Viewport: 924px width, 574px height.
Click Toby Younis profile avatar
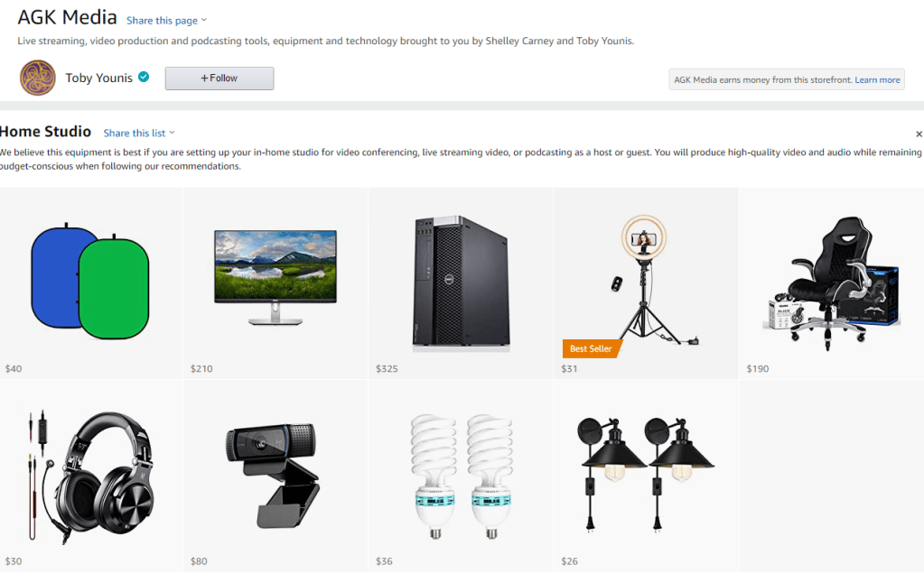[38, 78]
